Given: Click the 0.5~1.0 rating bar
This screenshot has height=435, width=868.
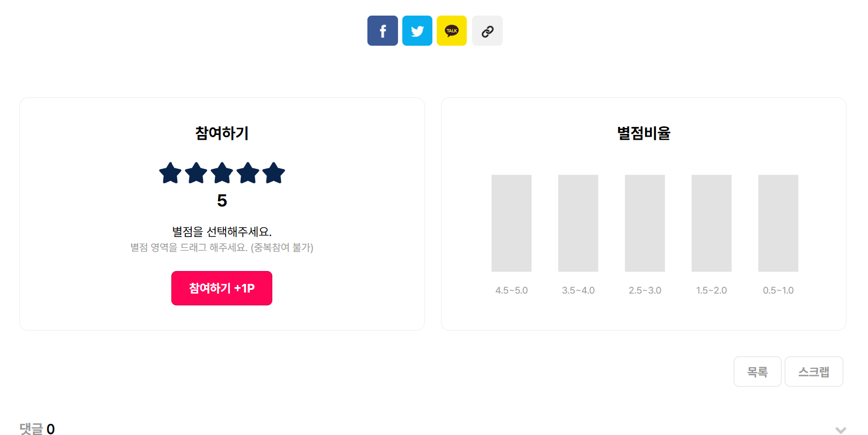Looking at the screenshot, I should pyautogui.click(x=778, y=223).
